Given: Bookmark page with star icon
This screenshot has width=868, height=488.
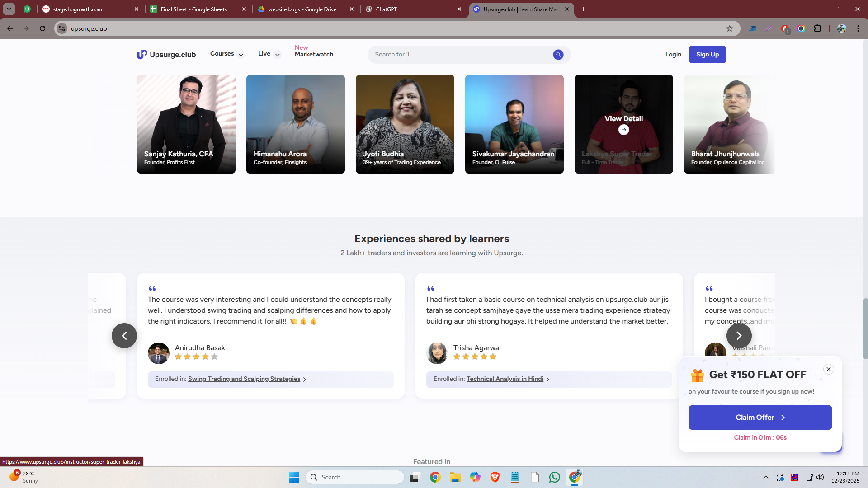Looking at the screenshot, I should tap(729, 28).
